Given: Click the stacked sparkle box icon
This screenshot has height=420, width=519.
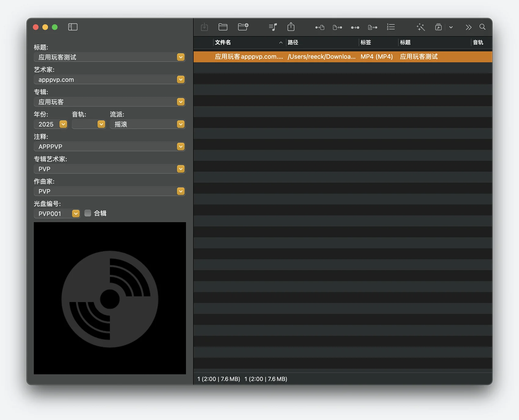Looking at the screenshot, I should (x=438, y=27).
